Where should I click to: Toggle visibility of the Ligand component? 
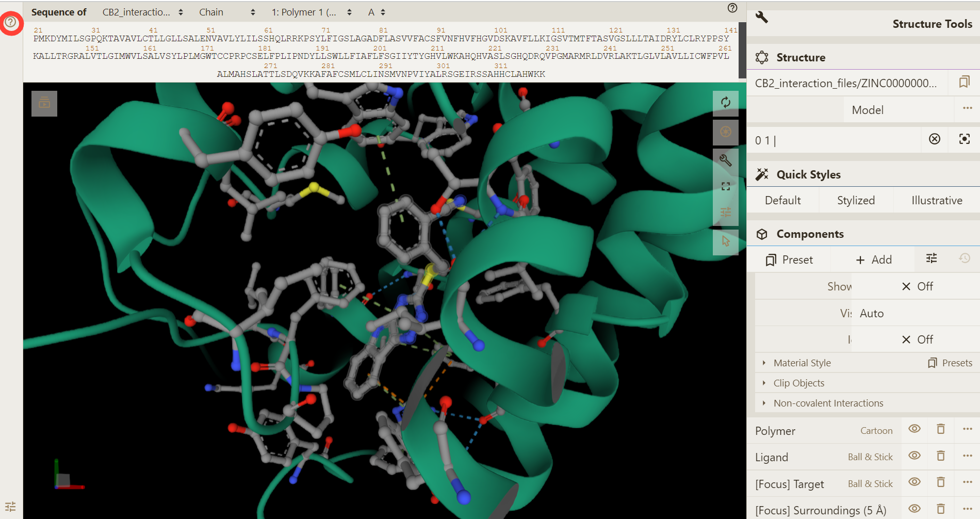(x=914, y=456)
